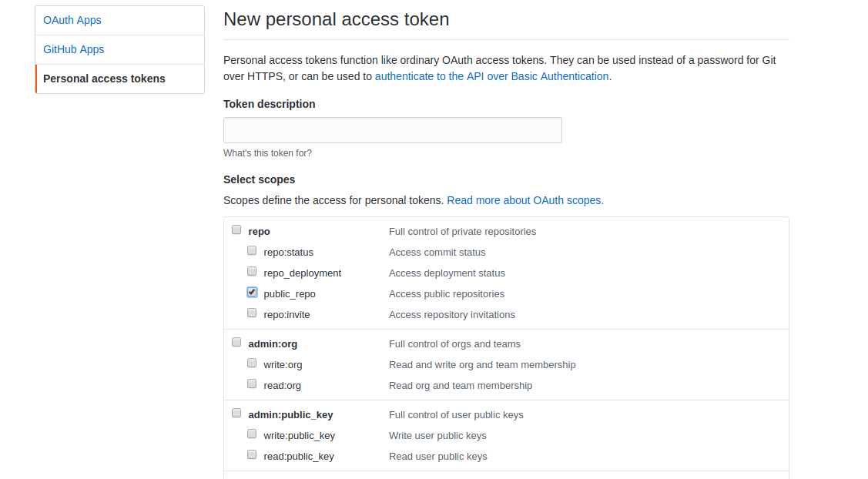Enable the write:public_key scope checkbox
Viewport: 868px width, 479px height.
[252, 434]
